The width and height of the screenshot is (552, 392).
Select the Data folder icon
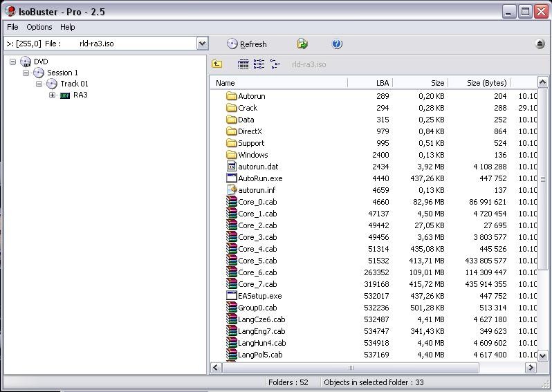[x=231, y=120]
